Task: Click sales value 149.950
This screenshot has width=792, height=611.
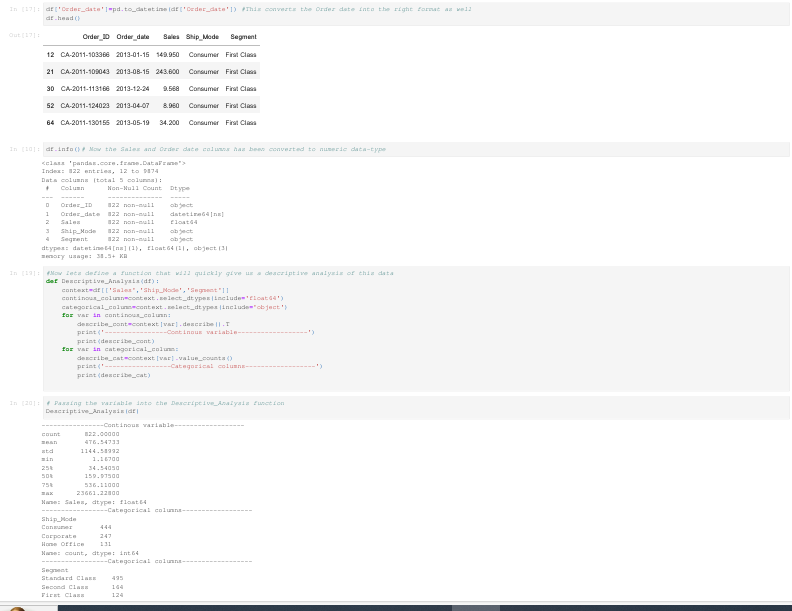Action: tap(168, 55)
